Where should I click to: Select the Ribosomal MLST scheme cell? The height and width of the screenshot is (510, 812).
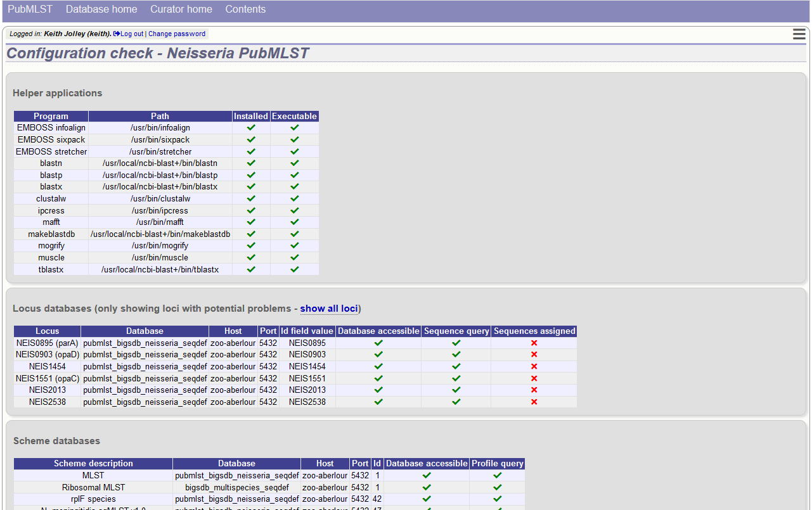pos(93,487)
